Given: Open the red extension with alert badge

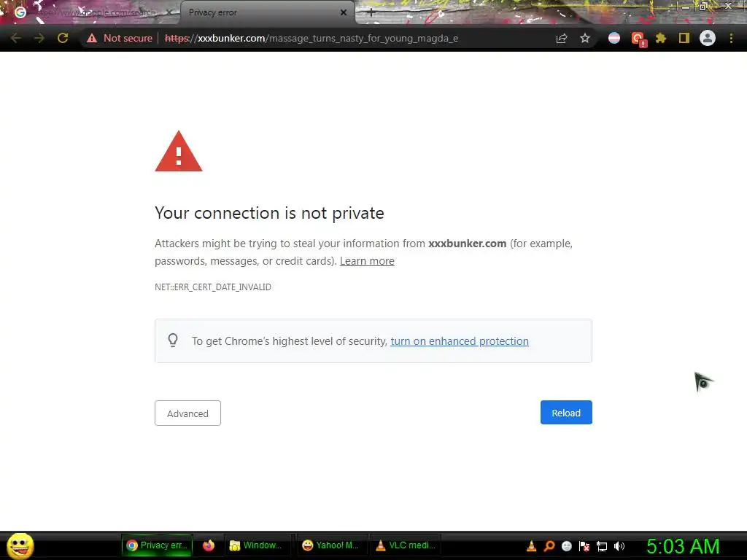Looking at the screenshot, I should point(638,39).
